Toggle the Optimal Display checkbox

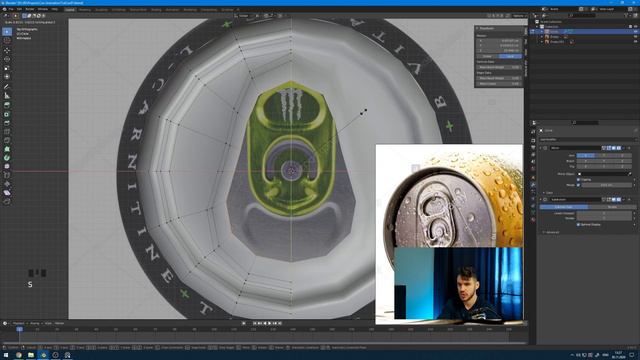click(x=578, y=224)
